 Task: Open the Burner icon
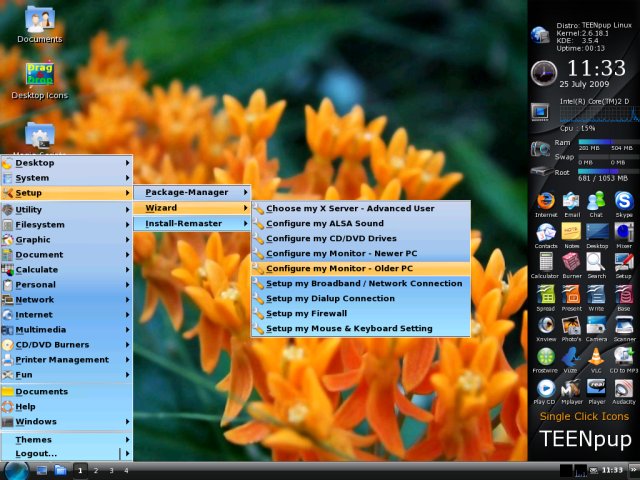[x=571, y=262]
